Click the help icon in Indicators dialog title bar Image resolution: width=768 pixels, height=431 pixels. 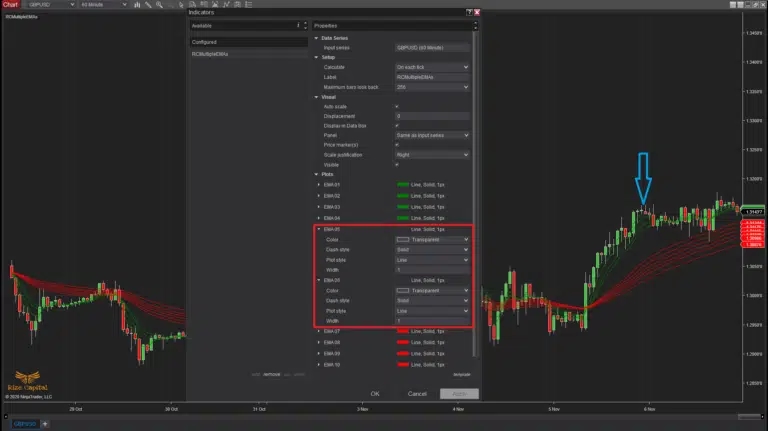tap(469, 12)
